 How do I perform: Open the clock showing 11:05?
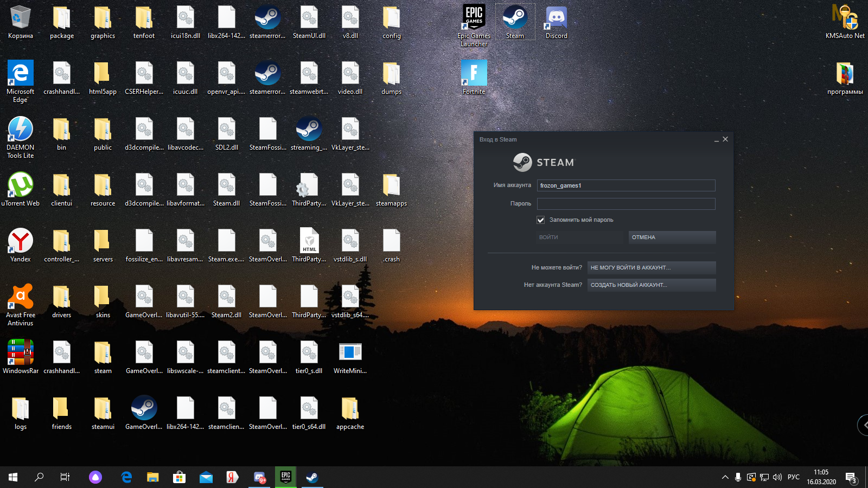[821, 477]
